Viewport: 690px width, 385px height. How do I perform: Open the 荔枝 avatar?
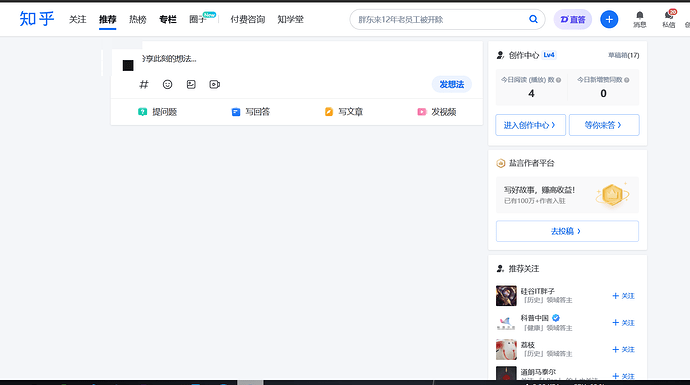tap(506, 349)
